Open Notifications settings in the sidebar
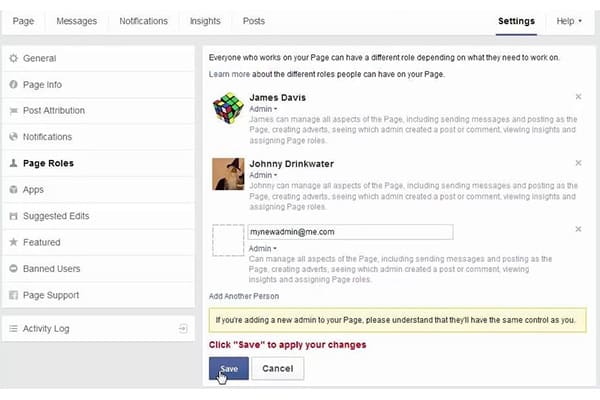Image resolution: width=600 pixels, height=400 pixels. pos(98,137)
